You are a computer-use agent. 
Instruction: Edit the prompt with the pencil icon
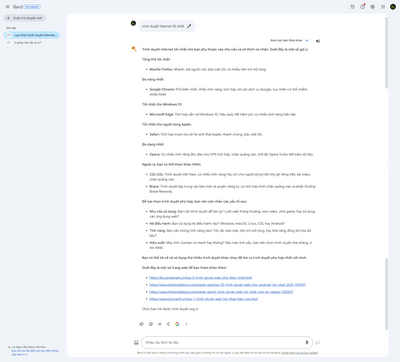click(189, 26)
